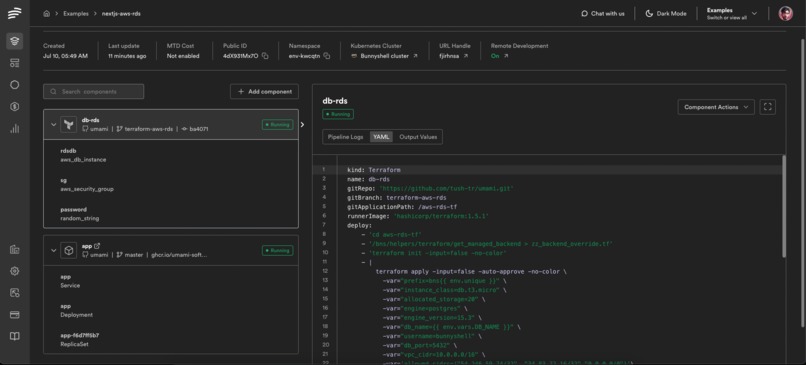Click the ghcr.io/umami-soft... image label
806x365 pixels.
pos(179,255)
